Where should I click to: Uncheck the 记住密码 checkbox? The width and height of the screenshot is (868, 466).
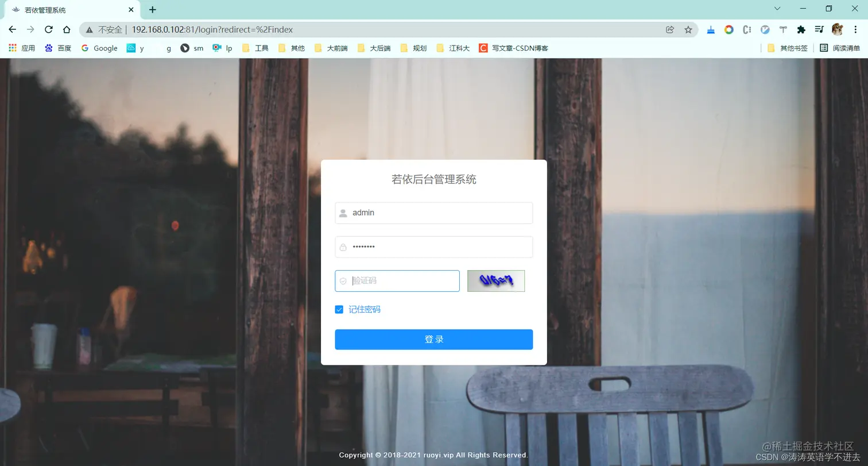339,310
